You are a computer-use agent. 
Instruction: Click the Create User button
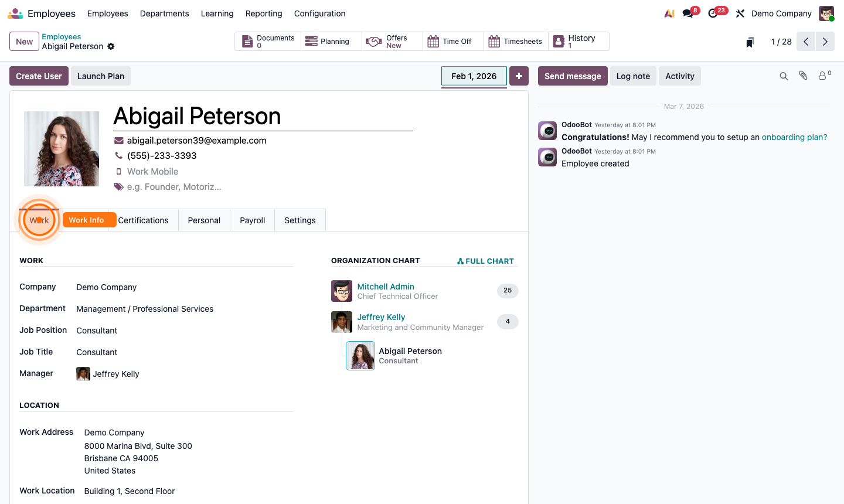click(39, 76)
